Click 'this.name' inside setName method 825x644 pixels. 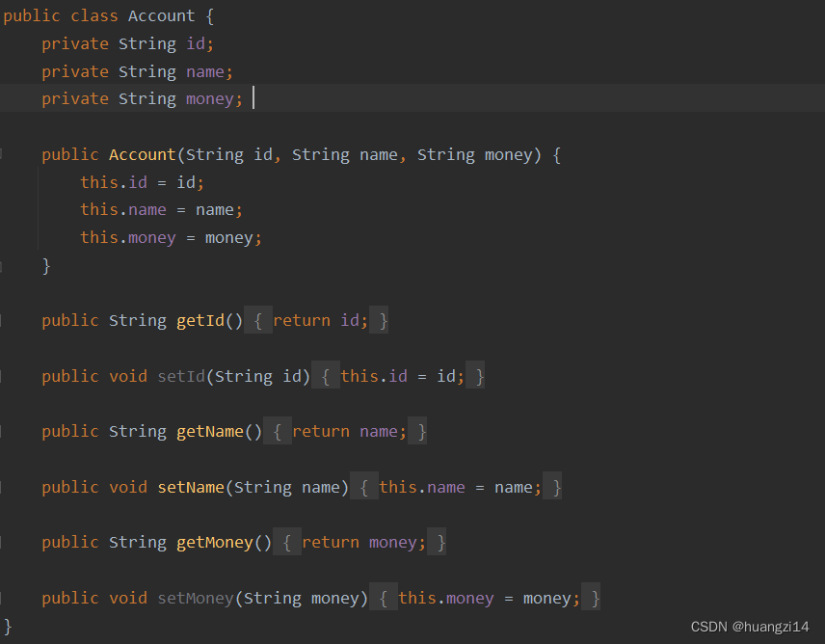(x=422, y=487)
